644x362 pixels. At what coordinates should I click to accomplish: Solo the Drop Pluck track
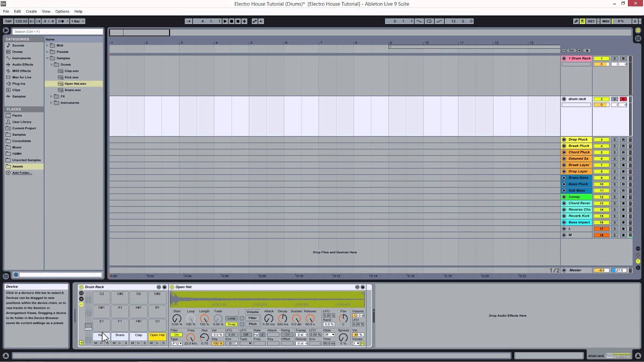coord(614,140)
